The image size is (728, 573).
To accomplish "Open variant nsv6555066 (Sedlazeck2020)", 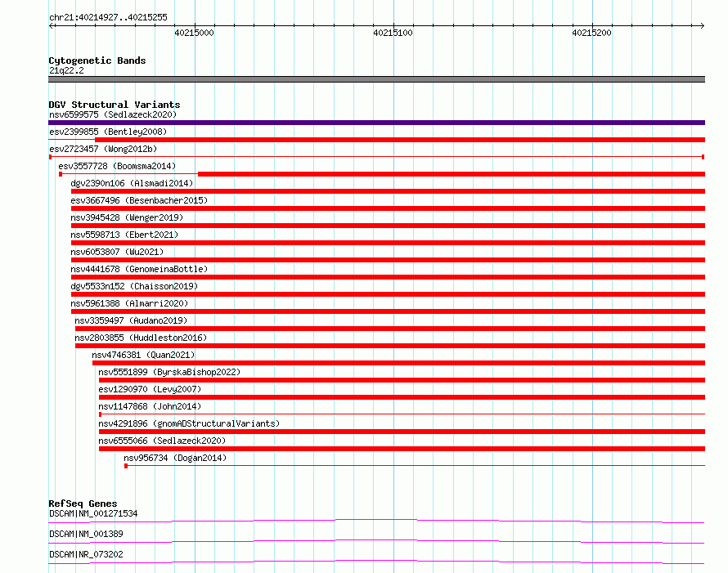I will (x=162, y=441).
